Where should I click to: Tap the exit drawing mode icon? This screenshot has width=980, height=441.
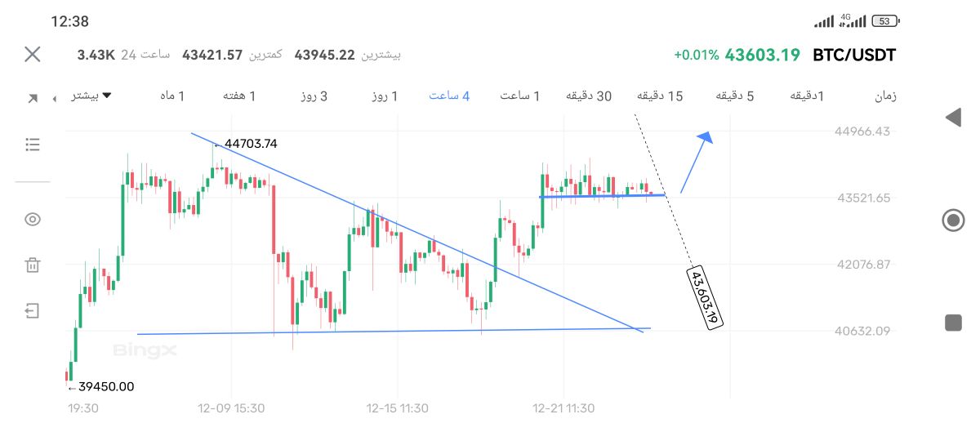click(33, 310)
